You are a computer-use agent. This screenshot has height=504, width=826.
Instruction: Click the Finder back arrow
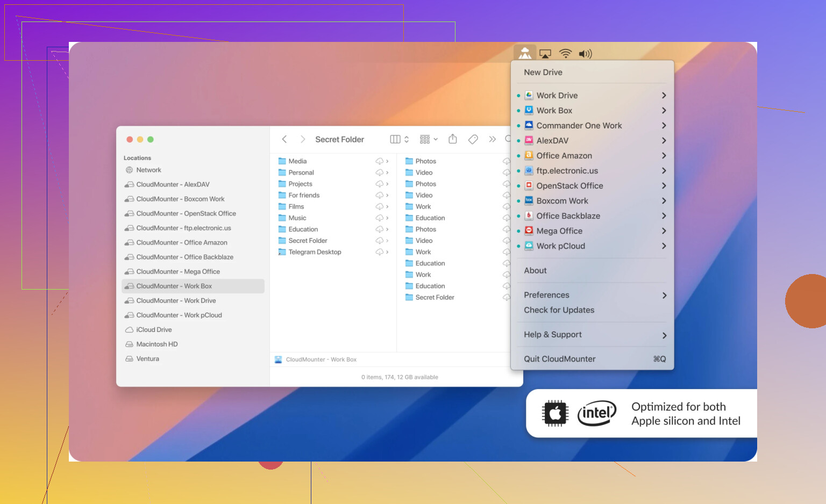[284, 139]
